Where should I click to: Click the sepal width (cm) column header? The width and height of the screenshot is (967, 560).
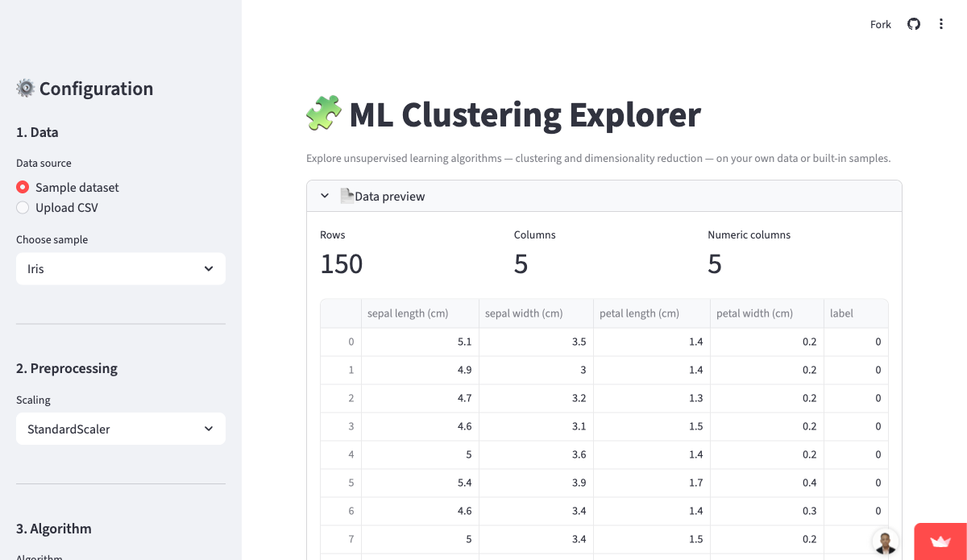pos(536,313)
